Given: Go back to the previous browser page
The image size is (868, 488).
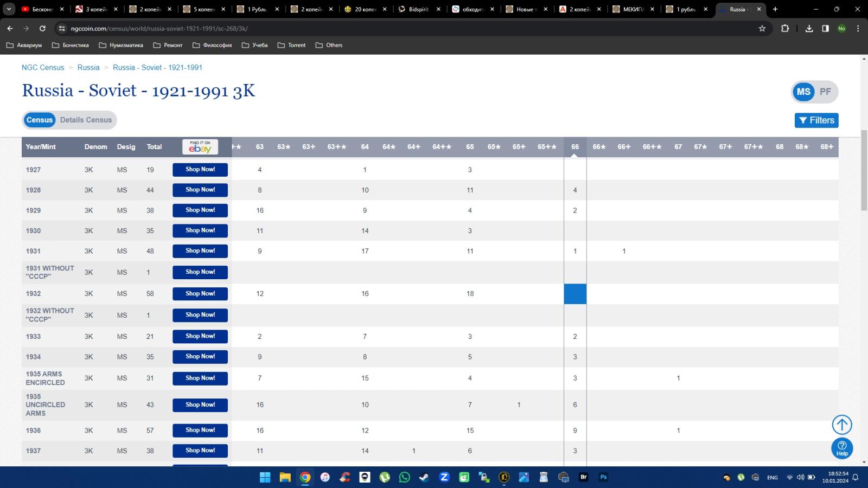Looking at the screenshot, I should pos(10,28).
